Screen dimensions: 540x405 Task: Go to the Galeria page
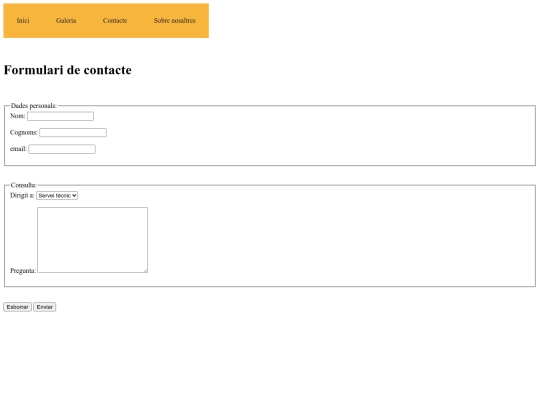pyautogui.click(x=66, y=21)
